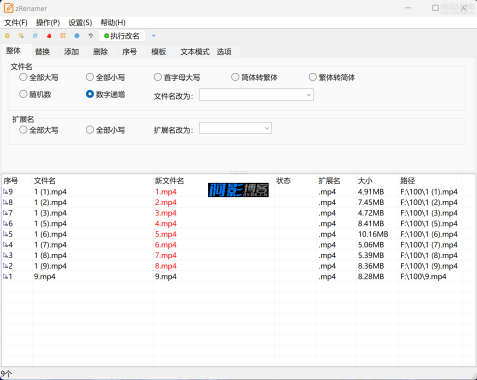Viewport: 477px width, 380px height.
Task: Select the 首字母大写 radio button
Action: [x=158, y=77]
